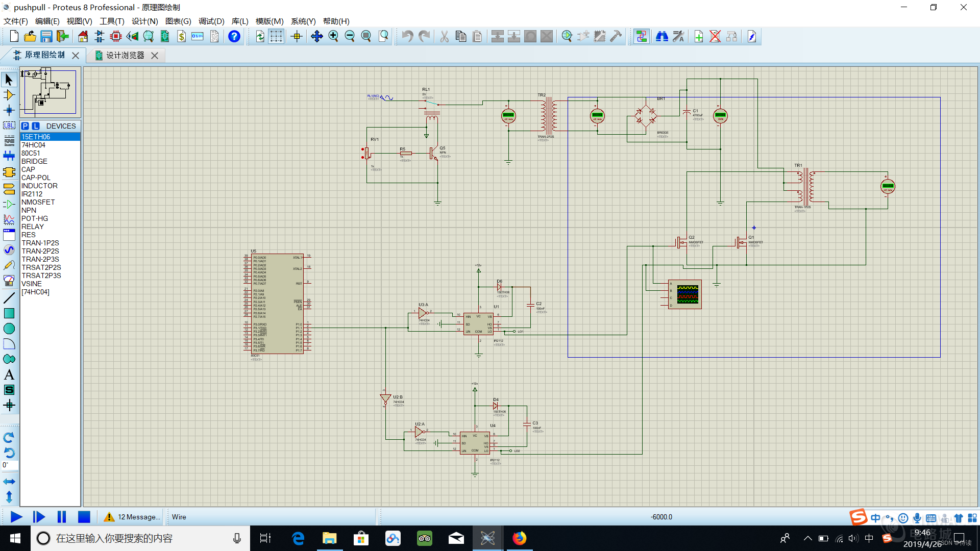Switch to the 设计浏览器 tab

pyautogui.click(x=125, y=55)
